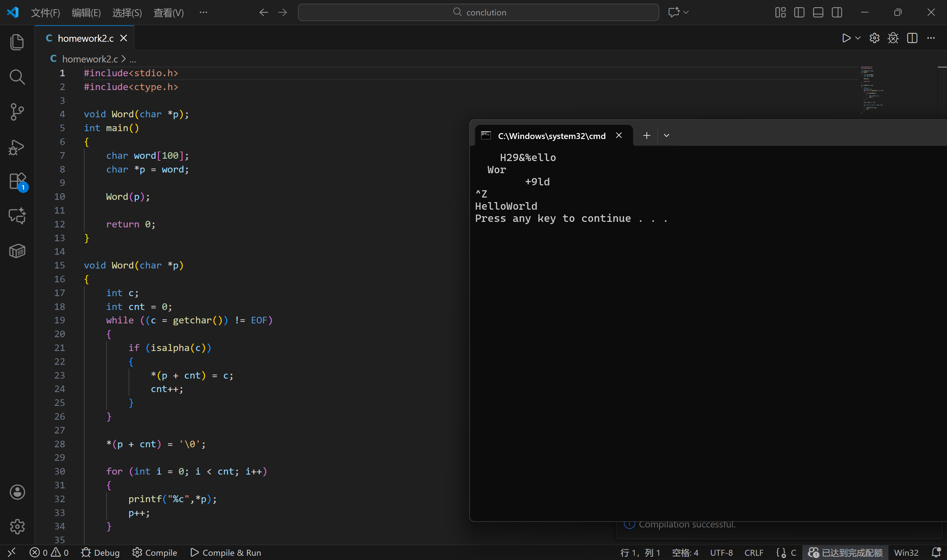This screenshot has width=947, height=560.
Task: Expand the run button dropdown arrow
Action: tap(858, 38)
